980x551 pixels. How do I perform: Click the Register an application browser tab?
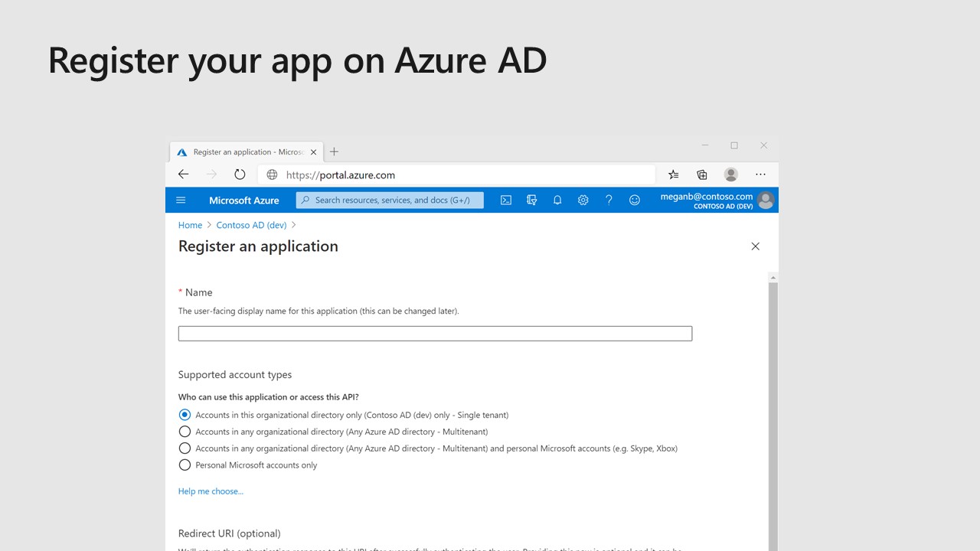click(245, 152)
